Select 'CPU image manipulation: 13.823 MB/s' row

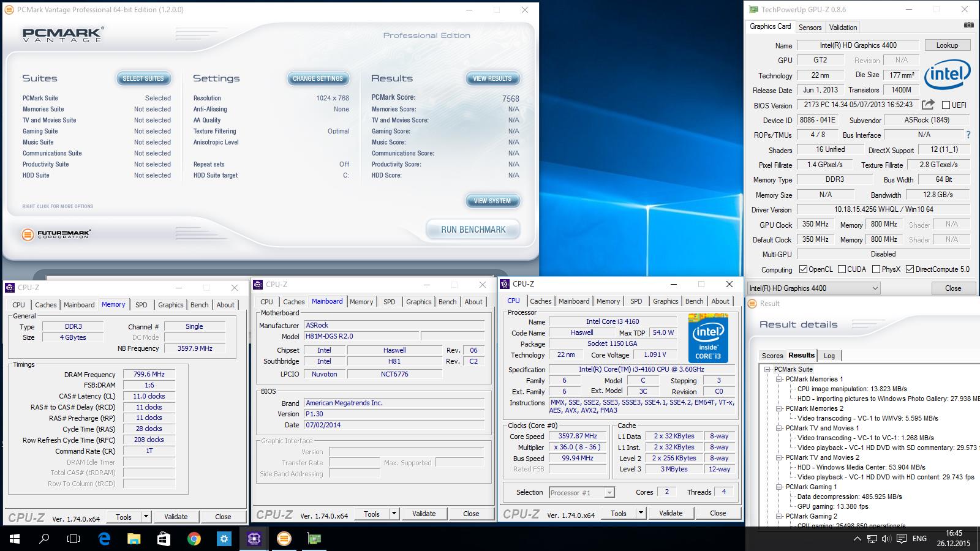[852, 389]
